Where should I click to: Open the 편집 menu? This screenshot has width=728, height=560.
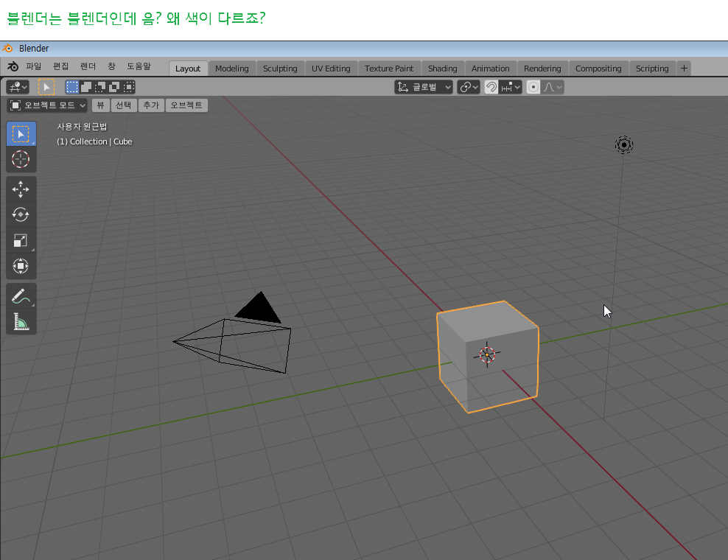click(x=61, y=66)
